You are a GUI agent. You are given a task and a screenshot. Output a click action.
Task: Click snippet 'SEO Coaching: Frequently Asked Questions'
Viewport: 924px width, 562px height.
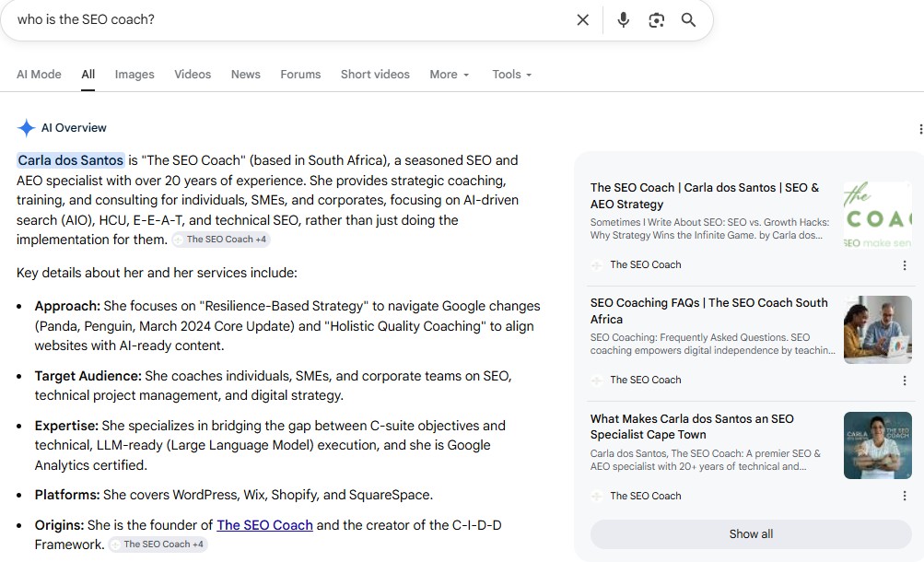point(712,344)
